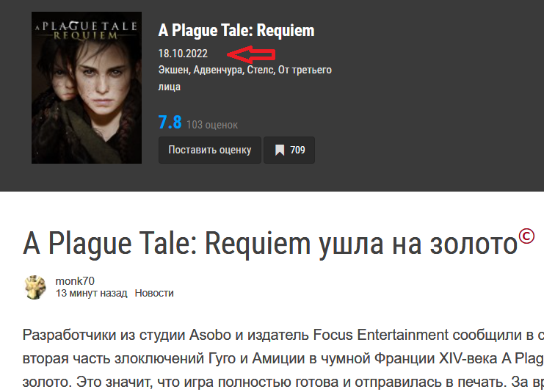This screenshot has width=544, height=392.
Task: Open the monk70 author profile link
Action: (x=75, y=281)
